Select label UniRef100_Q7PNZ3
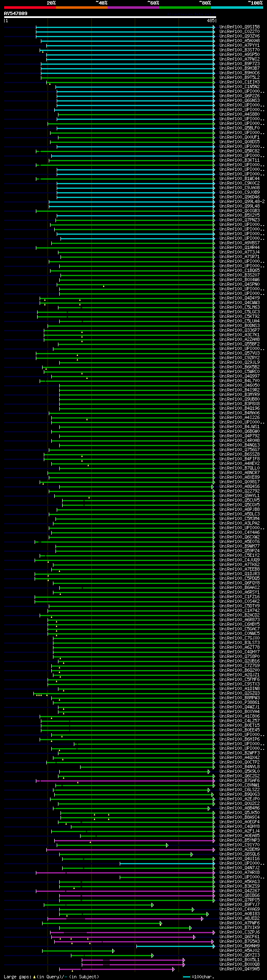267x980 pixels. [239, 220]
